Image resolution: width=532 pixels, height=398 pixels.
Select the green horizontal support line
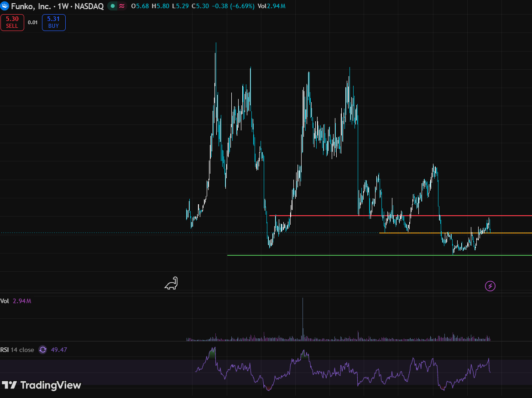(x=379, y=255)
